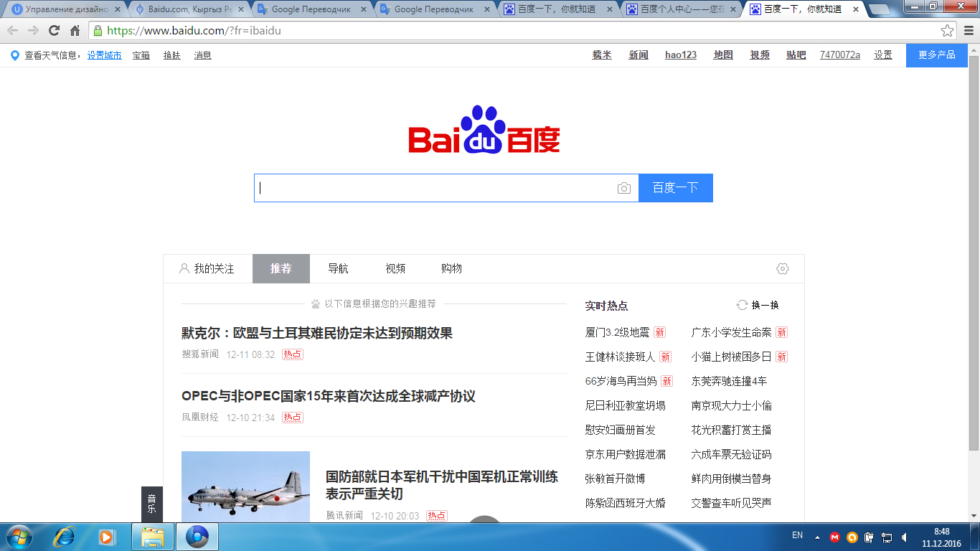Open 国防部就日本军机 headline
Screen dimensions: 980x551
pos(442,485)
